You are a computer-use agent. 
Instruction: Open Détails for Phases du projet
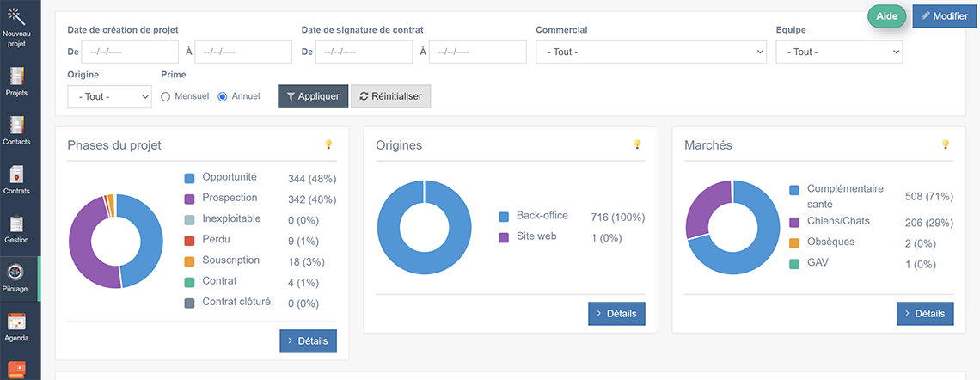[x=308, y=341]
